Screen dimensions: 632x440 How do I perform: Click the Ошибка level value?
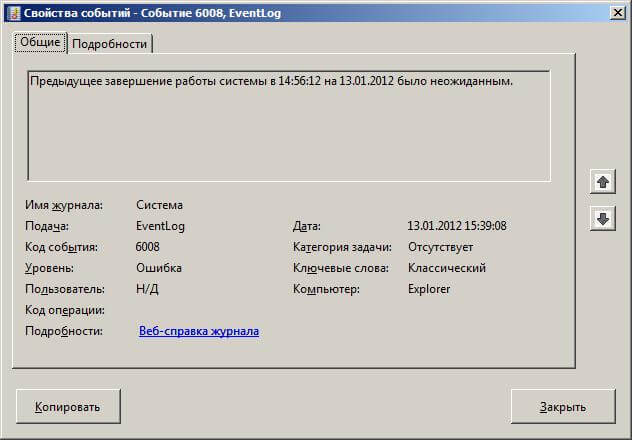click(x=159, y=268)
